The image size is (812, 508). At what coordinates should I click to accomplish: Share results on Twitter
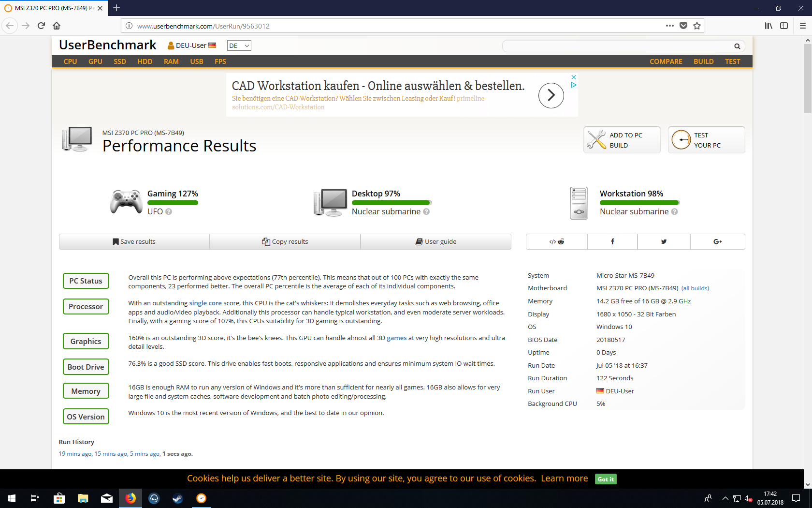pos(664,241)
